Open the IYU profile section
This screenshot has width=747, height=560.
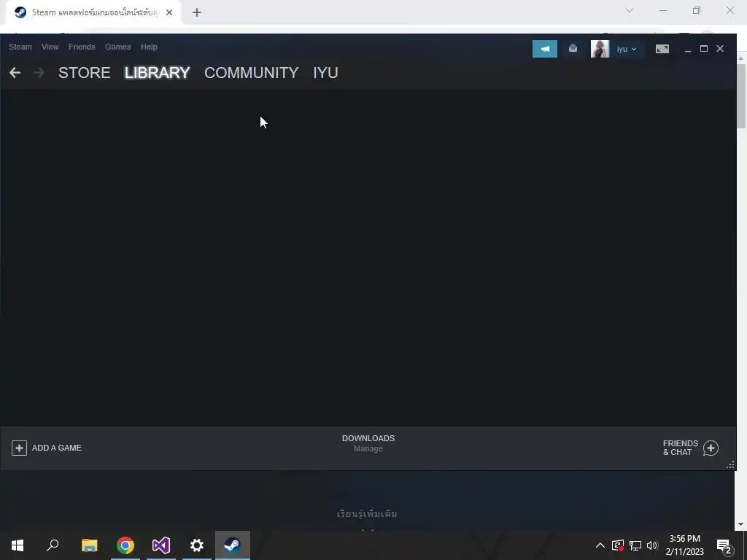click(x=325, y=72)
